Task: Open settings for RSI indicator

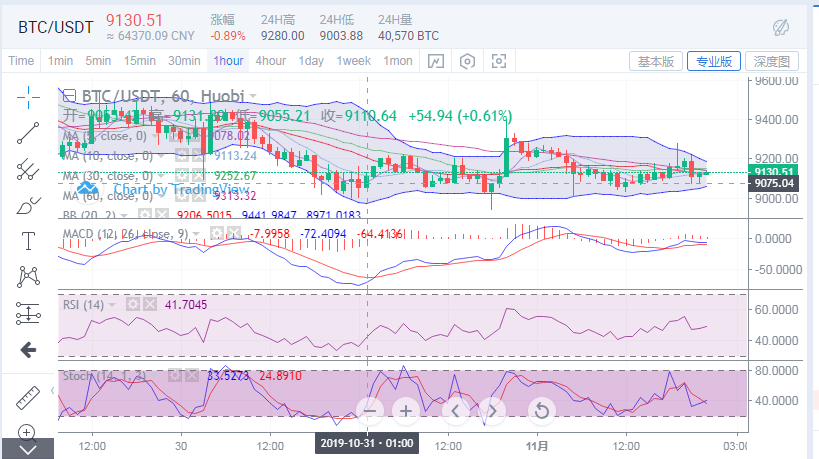Action: click(133, 304)
